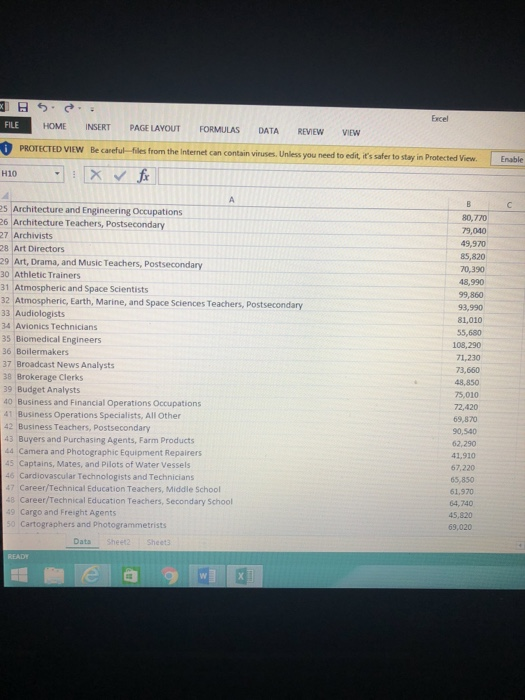Open Internet Explorer from the taskbar
525x700 pixels.
coord(92,575)
